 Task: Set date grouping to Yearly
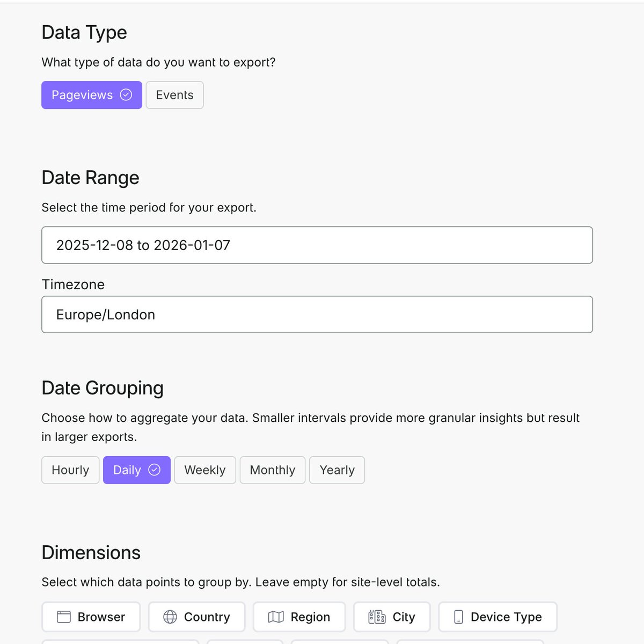pos(337,470)
